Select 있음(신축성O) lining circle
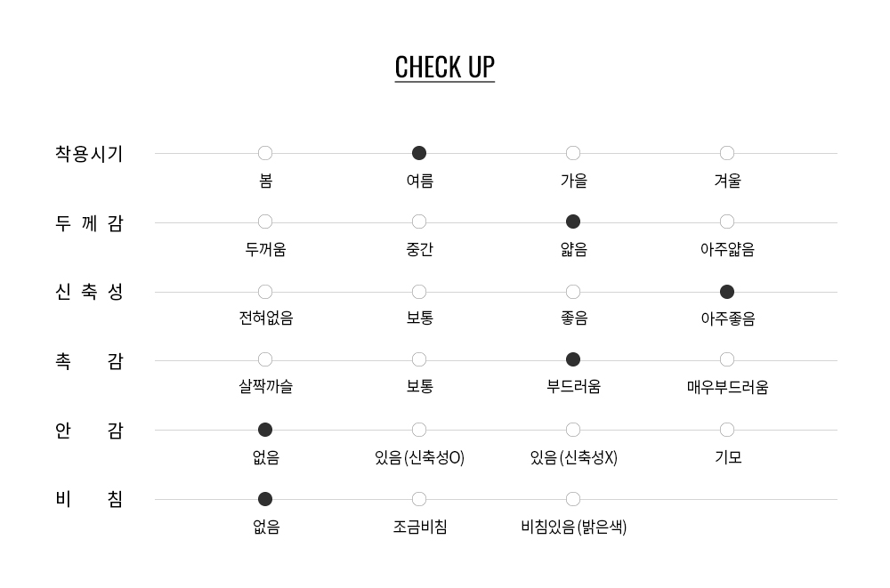 (419, 431)
